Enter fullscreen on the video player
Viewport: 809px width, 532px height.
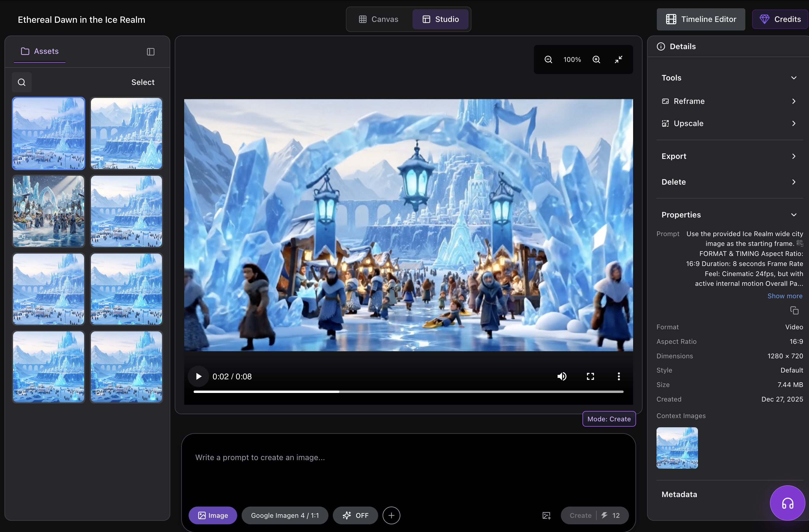(590, 376)
